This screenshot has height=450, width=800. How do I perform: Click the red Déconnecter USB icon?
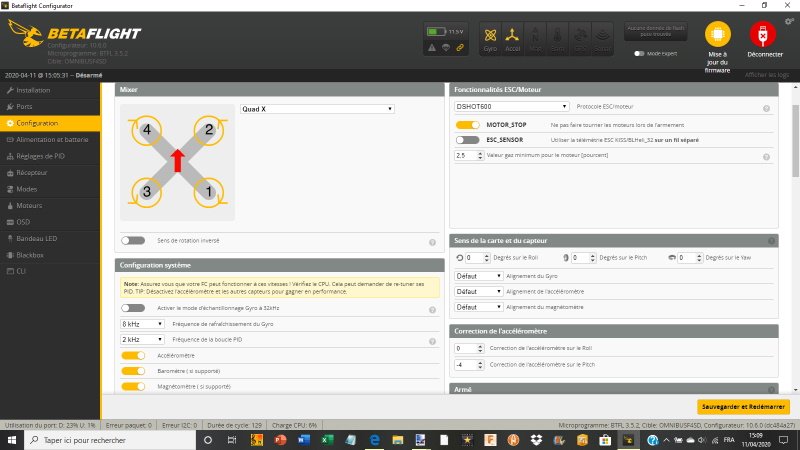(763, 33)
